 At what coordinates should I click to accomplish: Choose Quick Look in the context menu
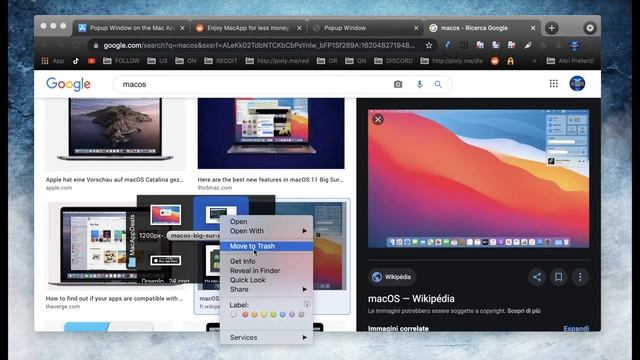(x=267, y=280)
